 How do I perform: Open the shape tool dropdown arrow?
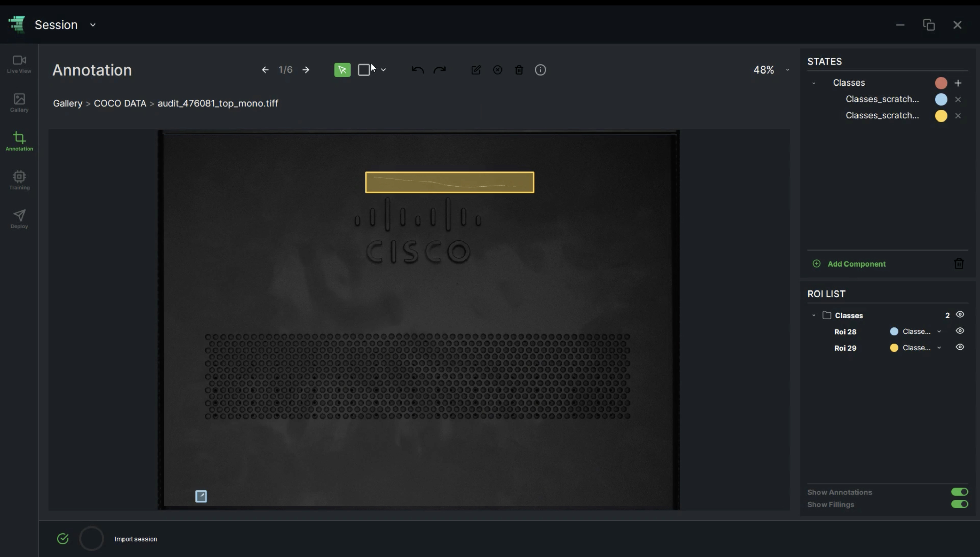click(383, 70)
